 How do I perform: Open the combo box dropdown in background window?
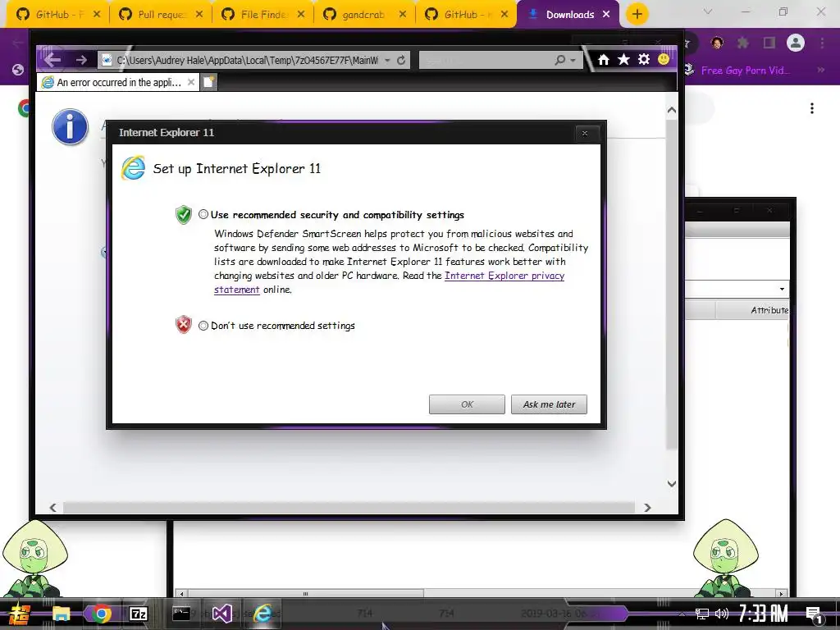782,290
